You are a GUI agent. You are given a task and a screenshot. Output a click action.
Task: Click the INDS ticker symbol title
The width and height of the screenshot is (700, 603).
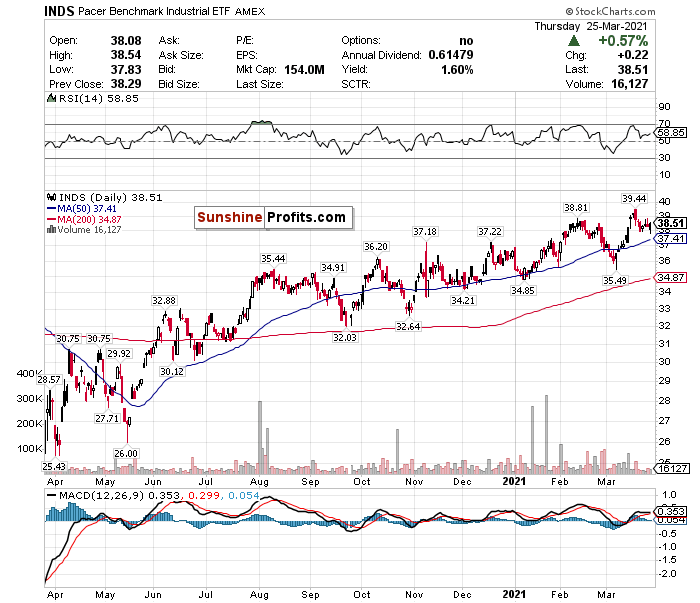tap(59, 11)
